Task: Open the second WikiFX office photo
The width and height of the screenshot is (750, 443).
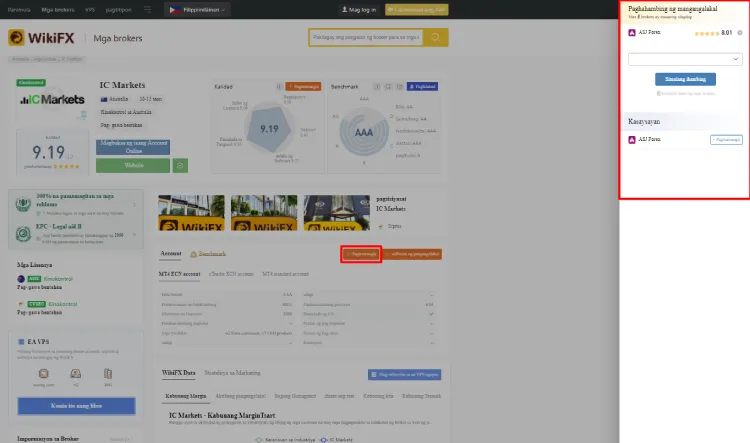Action: click(x=264, y=213)
